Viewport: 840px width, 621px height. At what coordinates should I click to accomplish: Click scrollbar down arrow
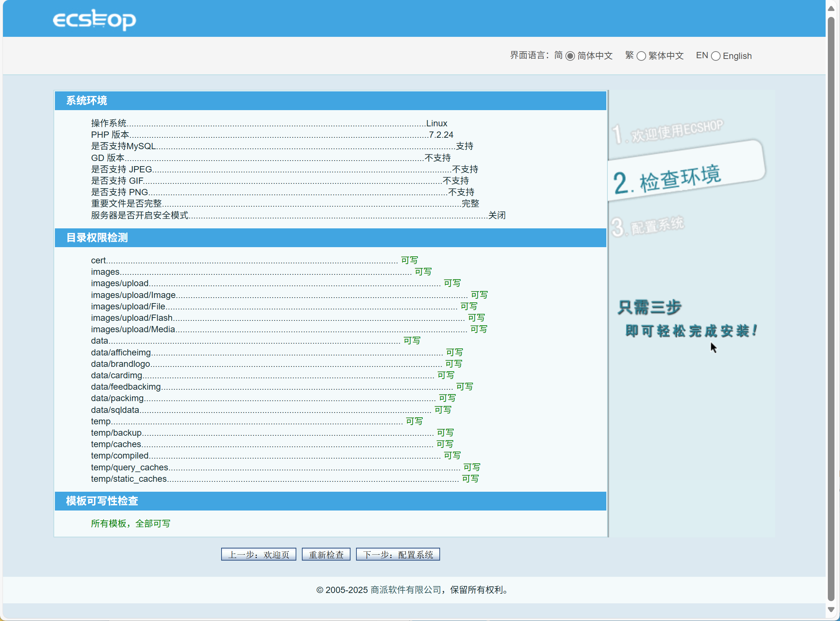coord(831,609)
